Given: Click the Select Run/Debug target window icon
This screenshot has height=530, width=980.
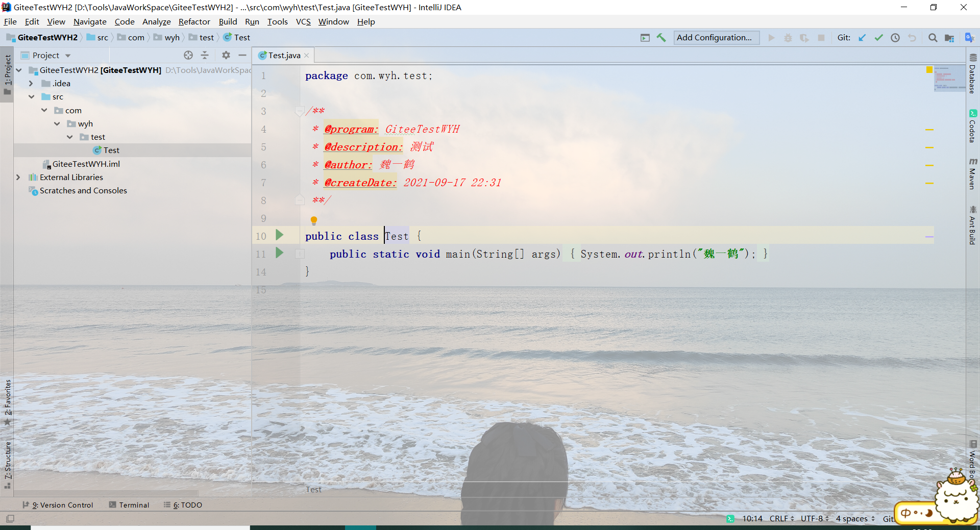Looking at the screenshot, I should pyautogui.click(x=645, y=38).
